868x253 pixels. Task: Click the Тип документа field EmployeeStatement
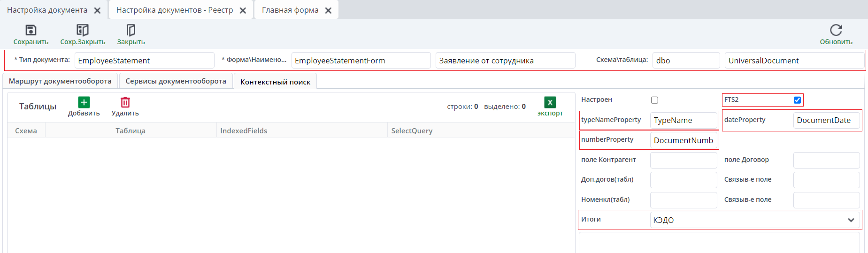[144, 61]
